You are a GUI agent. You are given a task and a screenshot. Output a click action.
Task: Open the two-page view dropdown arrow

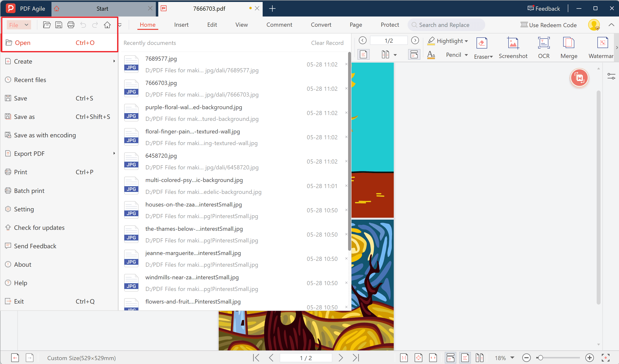tap(395, 55)
